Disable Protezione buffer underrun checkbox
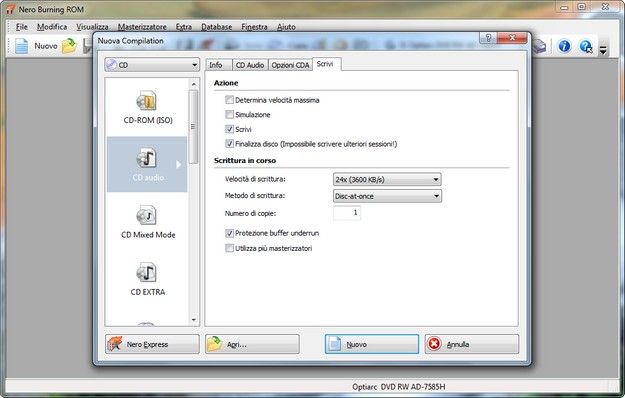This screenshot has width=625, height=398. [229, 233]
